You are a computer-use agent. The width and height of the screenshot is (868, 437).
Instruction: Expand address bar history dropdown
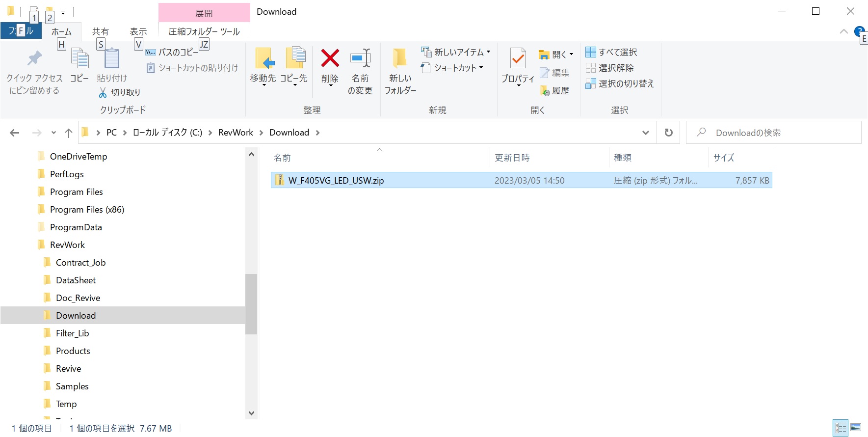pos(646,133)
